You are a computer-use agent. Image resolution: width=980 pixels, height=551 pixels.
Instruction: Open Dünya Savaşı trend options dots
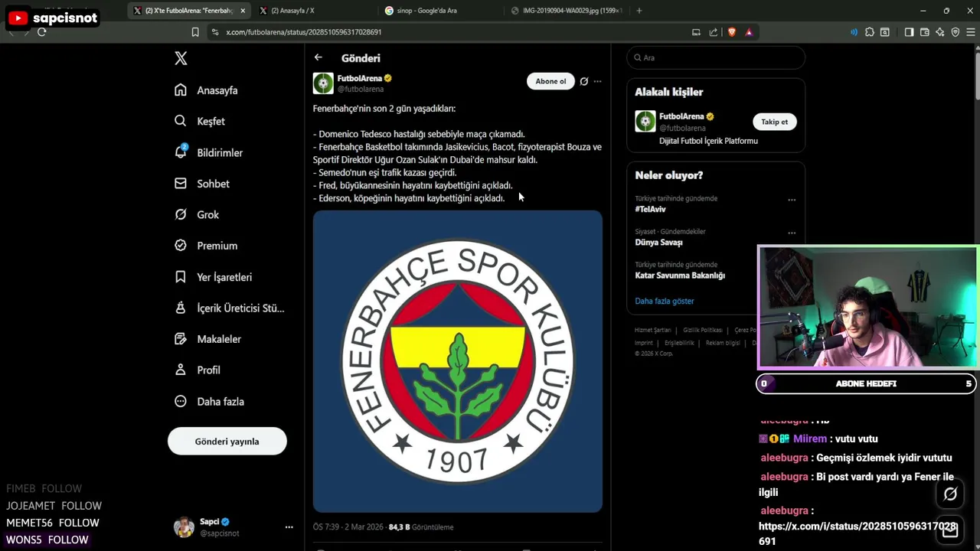(792, 233)
